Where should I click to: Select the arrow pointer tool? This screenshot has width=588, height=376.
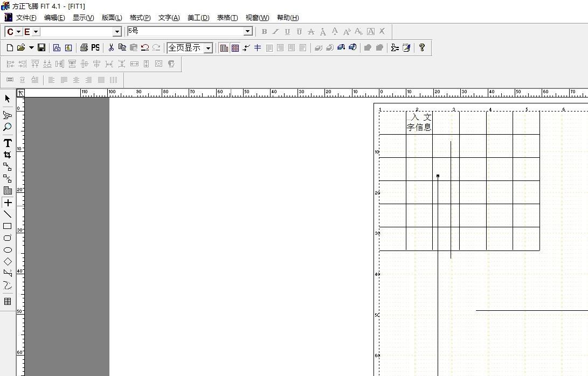[x=8, y=99]
